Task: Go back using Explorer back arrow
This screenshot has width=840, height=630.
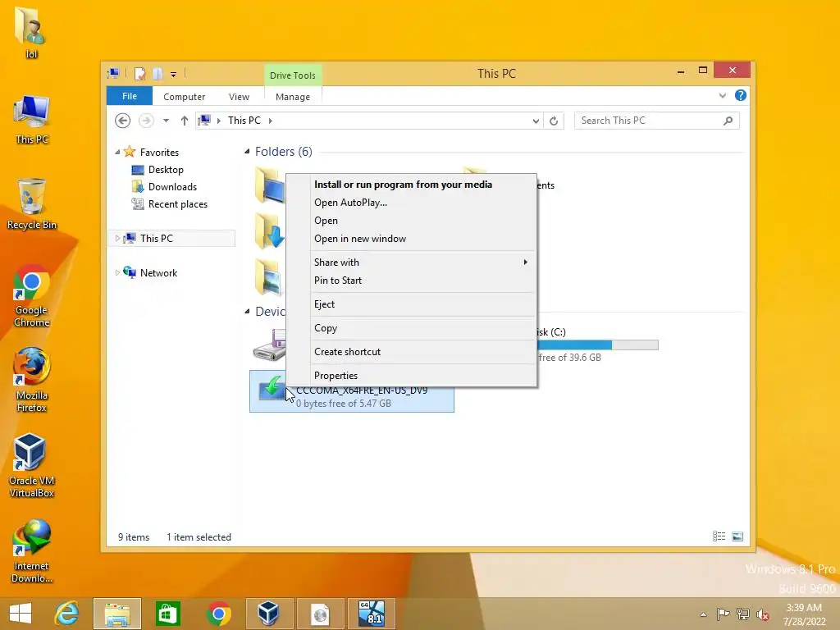Action: point(123,121)
